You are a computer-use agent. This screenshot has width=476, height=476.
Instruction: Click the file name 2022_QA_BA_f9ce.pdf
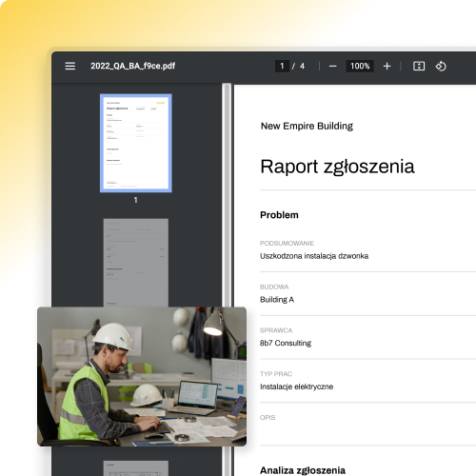[132, 66]
